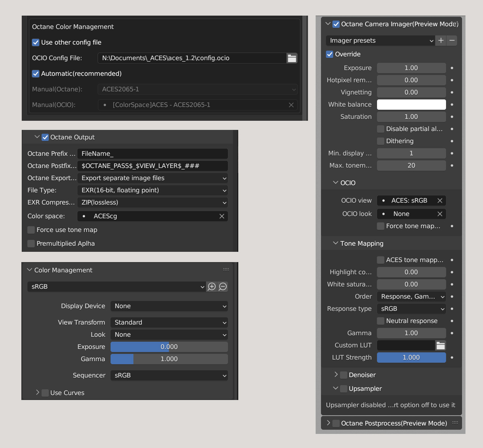Open the View Transform Standard dropdown

(x=169, y=323)
